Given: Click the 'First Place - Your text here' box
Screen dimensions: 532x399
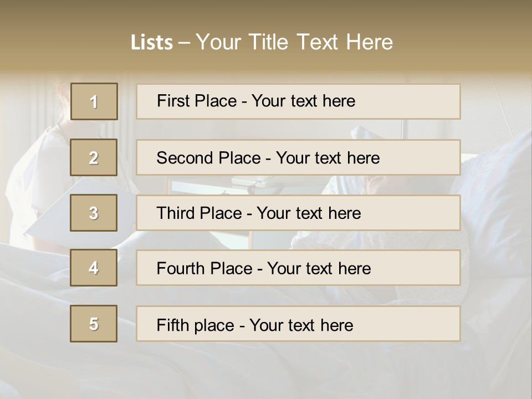Looking at the screenshot, I should pos(298,101).
